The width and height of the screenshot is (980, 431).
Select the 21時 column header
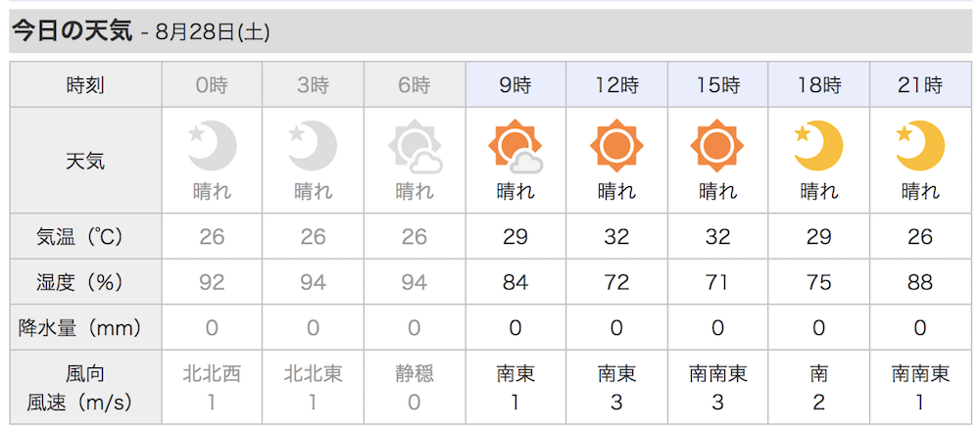(x=920, y=84)
